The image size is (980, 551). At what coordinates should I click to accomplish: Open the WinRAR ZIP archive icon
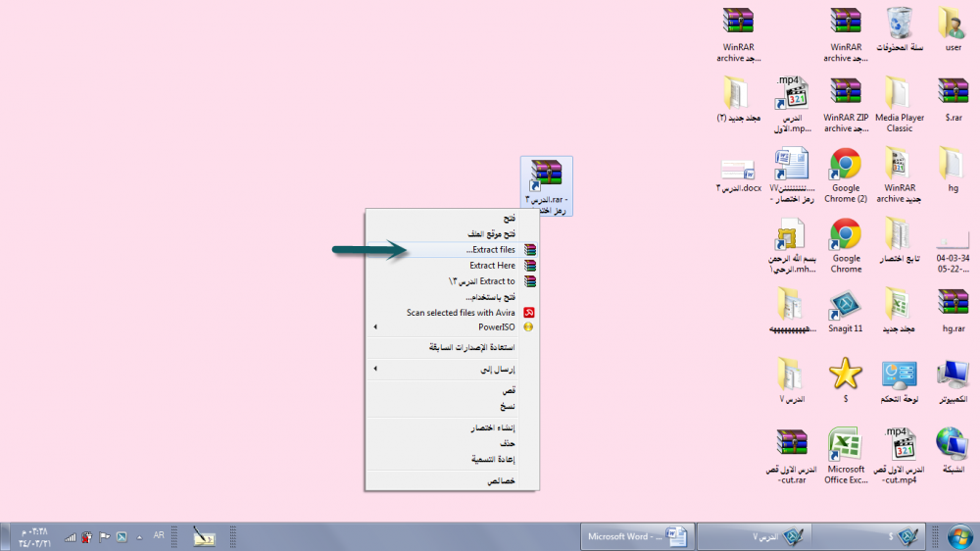pos(845,94)
